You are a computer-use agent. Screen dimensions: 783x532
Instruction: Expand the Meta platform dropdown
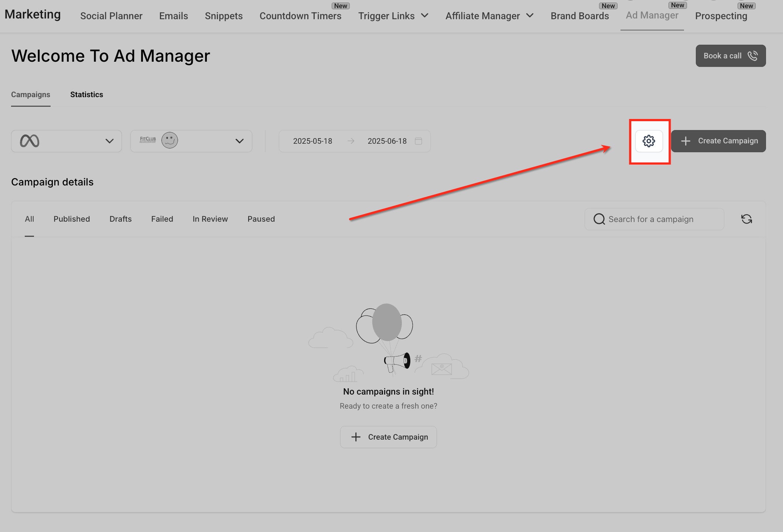click(109, 141)
